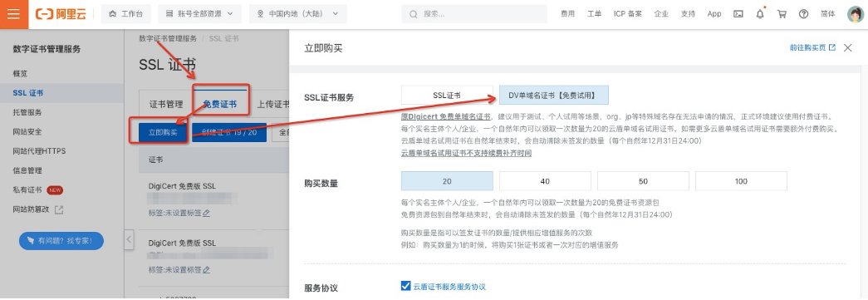Screen dimensions: 868x300
Task: Open the user avatar menu
Action: coord(856,14)
